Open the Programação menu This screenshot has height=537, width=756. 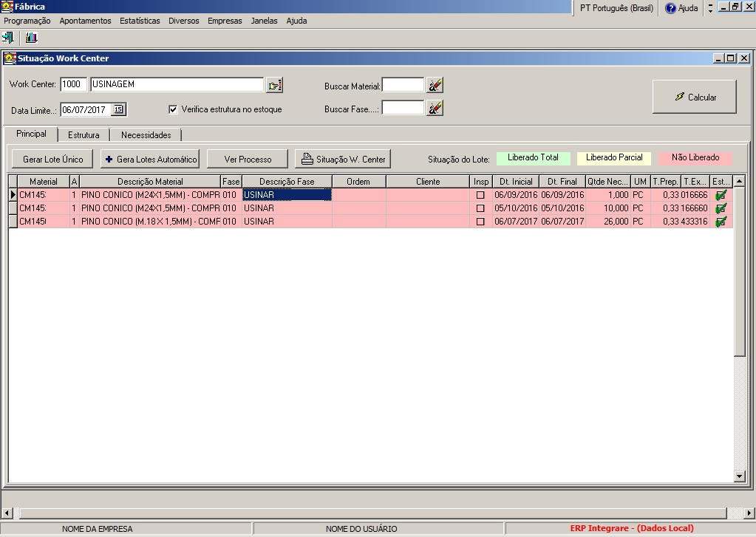(x=27, y=21)
